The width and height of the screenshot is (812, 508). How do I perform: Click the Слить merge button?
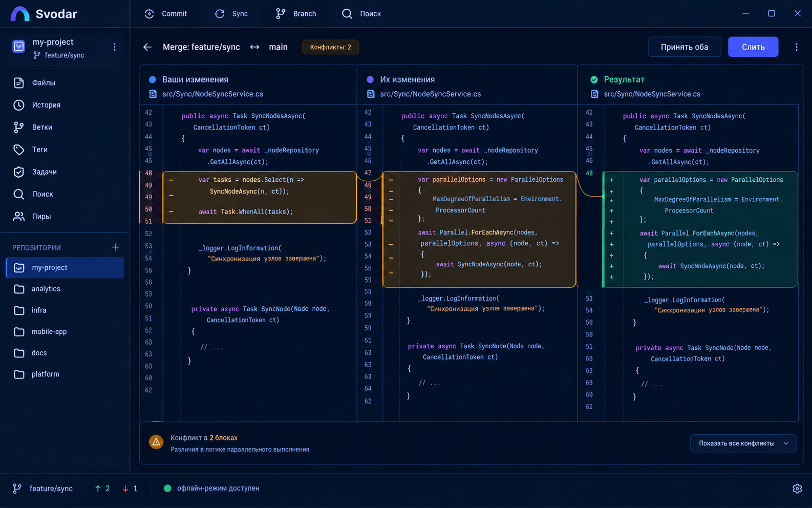(x=753, y=47)
